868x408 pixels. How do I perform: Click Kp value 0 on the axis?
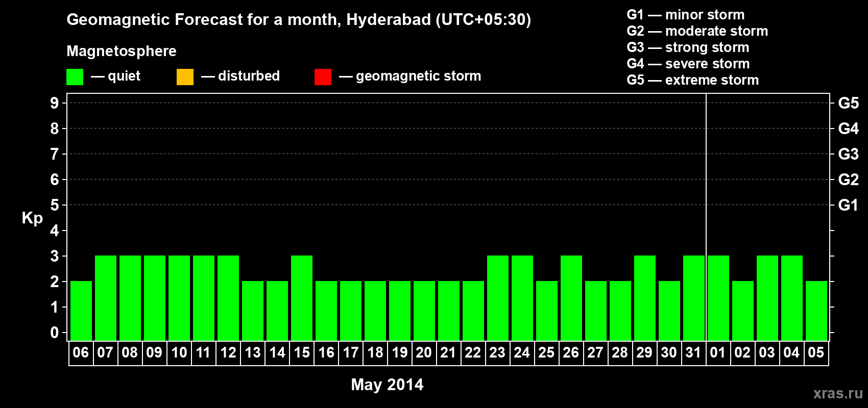(x=54, y=333)
